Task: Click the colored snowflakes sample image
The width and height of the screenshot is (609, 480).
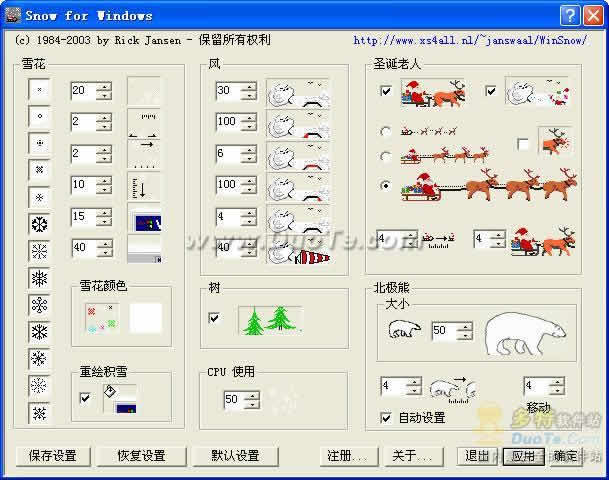Action: [x=102, y=318]
